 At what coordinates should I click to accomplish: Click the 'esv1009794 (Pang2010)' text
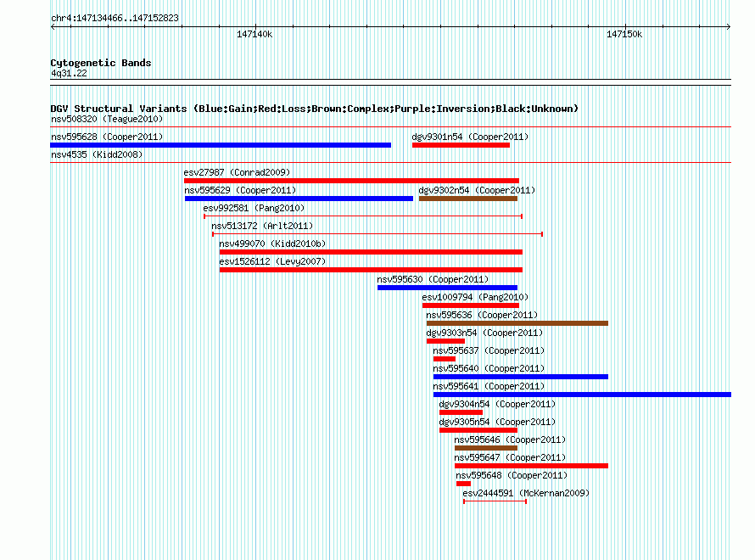point(475,297)
